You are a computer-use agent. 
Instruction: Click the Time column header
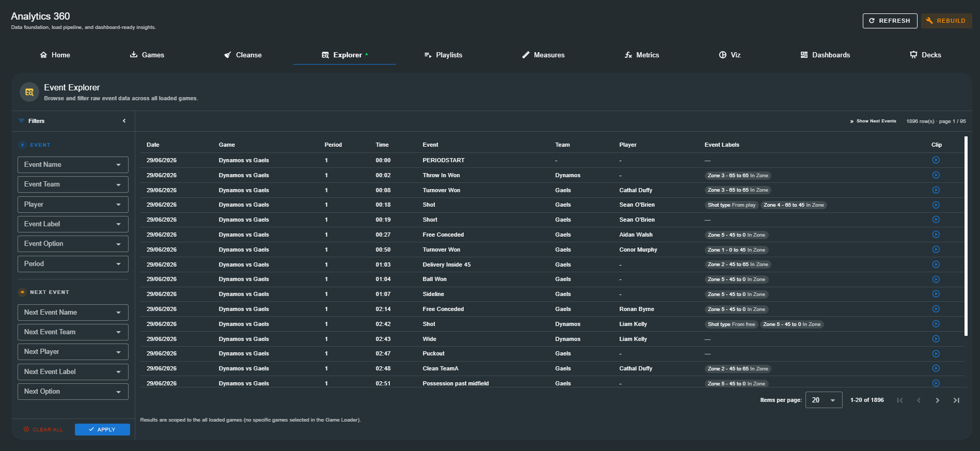coord(382,145)
